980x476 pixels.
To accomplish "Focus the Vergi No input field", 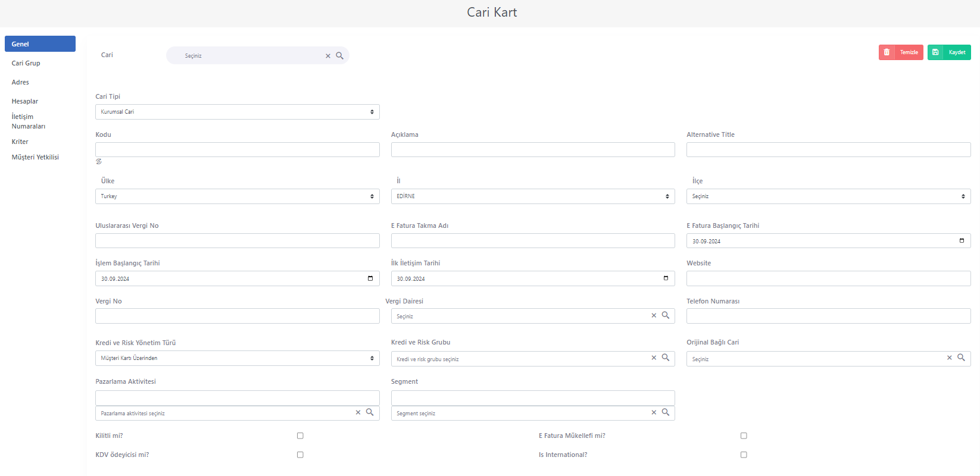I will coord(238,316).
